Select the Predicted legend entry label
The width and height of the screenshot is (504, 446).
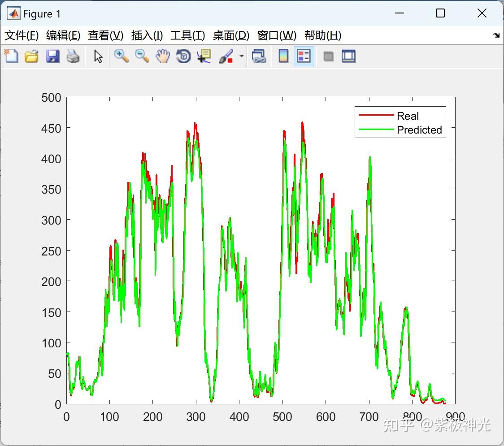pyautogui.click(x=419, y=130)
